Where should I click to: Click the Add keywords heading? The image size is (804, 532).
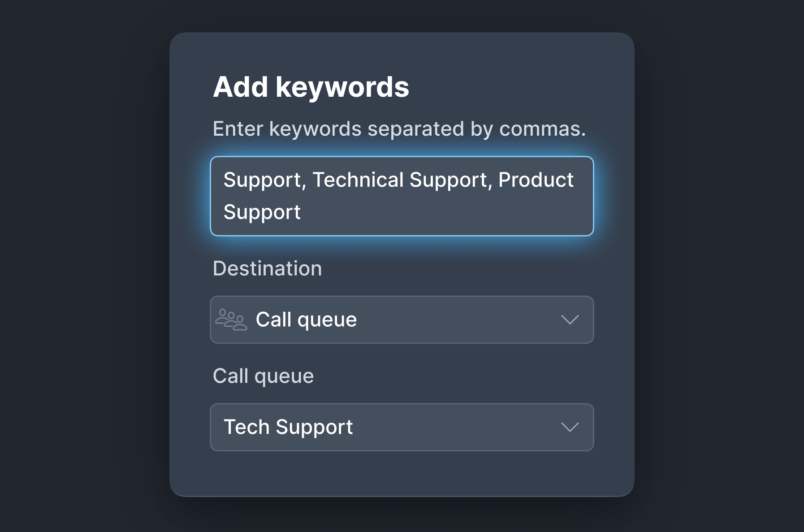pos(311,87)
